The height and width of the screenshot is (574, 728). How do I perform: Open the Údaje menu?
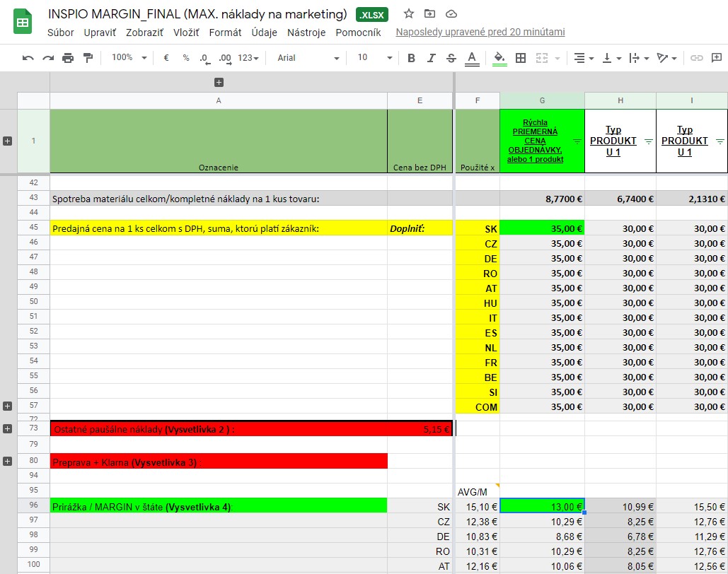coord(264,33)
